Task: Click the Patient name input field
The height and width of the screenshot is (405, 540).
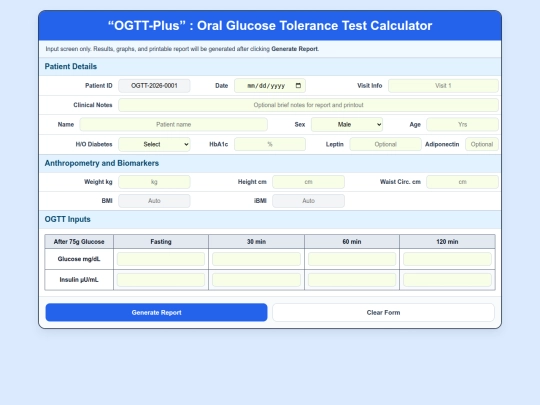Action: click(174, 124)
